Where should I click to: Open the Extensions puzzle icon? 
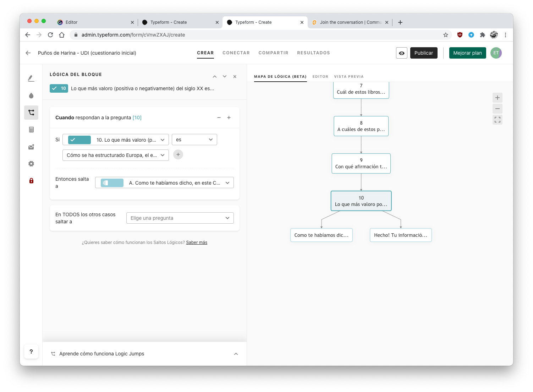482,35
